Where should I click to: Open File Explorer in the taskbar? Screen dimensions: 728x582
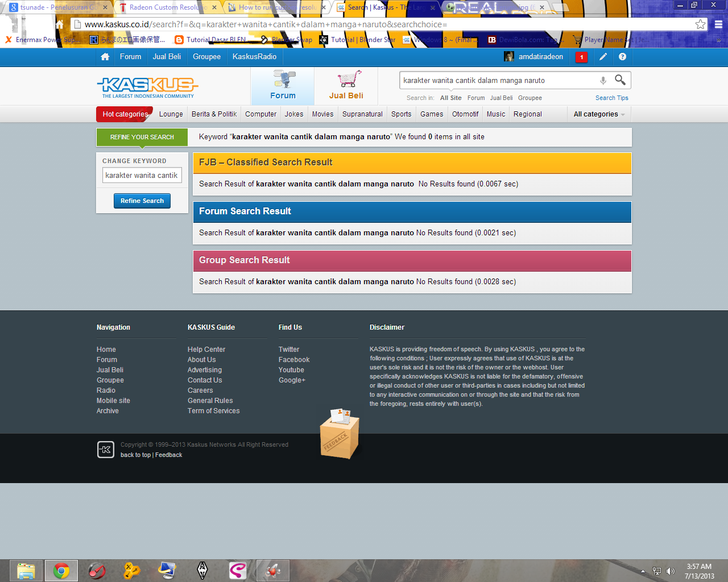[26, 571]
